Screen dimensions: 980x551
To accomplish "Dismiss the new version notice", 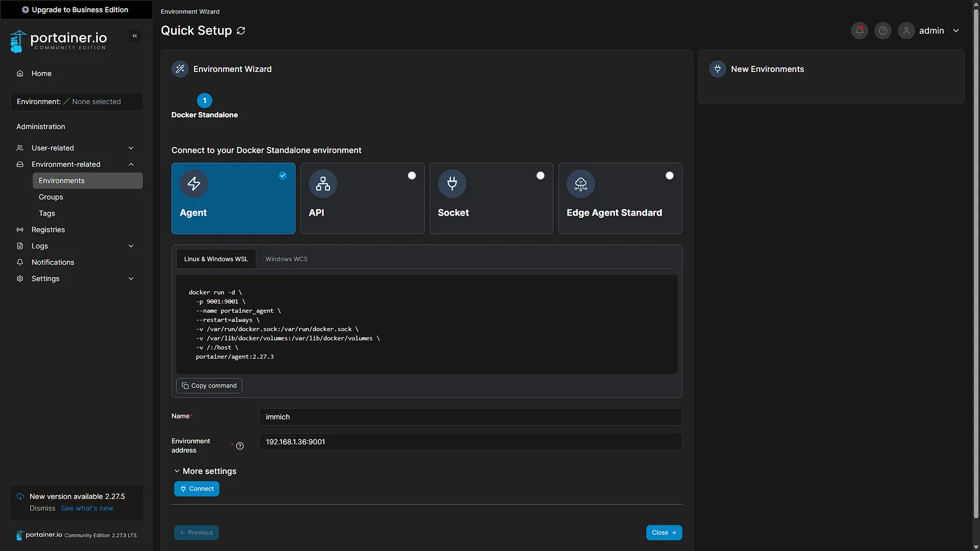I will click(42, 508).
